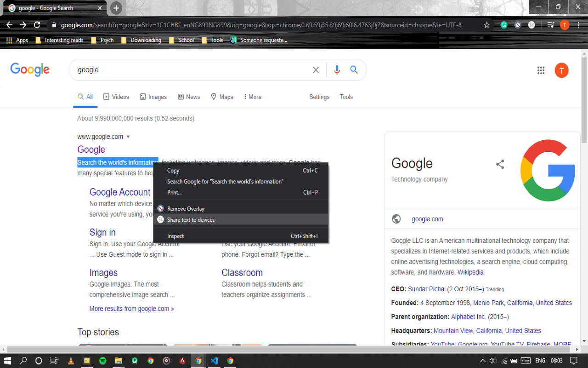588x368 pixels.
Task: Submit search with the blue magnifier icon
Action: pos(354,69)
